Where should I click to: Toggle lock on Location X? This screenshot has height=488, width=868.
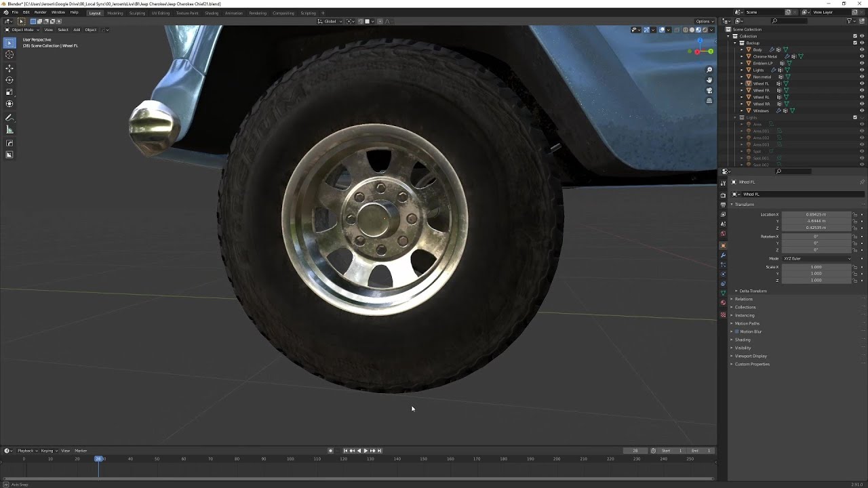(x=855, y=215)
